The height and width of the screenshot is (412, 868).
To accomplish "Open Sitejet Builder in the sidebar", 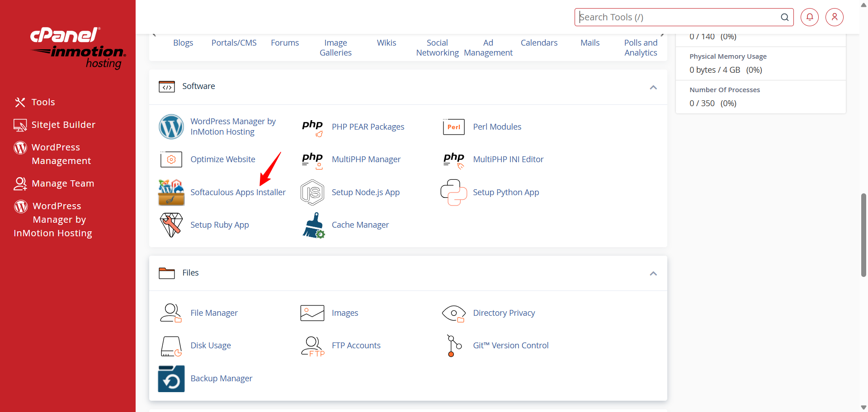I will click(x=55, y=125).
